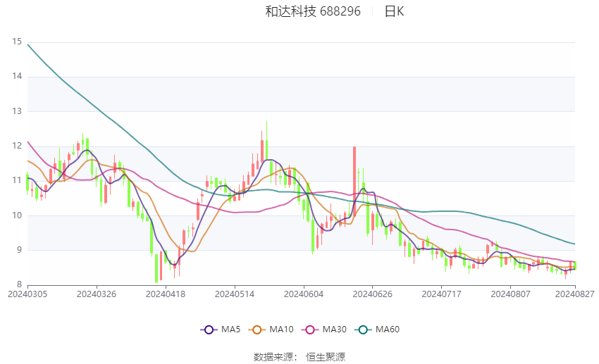Viewport: 599px width, 364px height.
Task: Toggle the MA60 legend marker
Action: (x=363, y=330)
